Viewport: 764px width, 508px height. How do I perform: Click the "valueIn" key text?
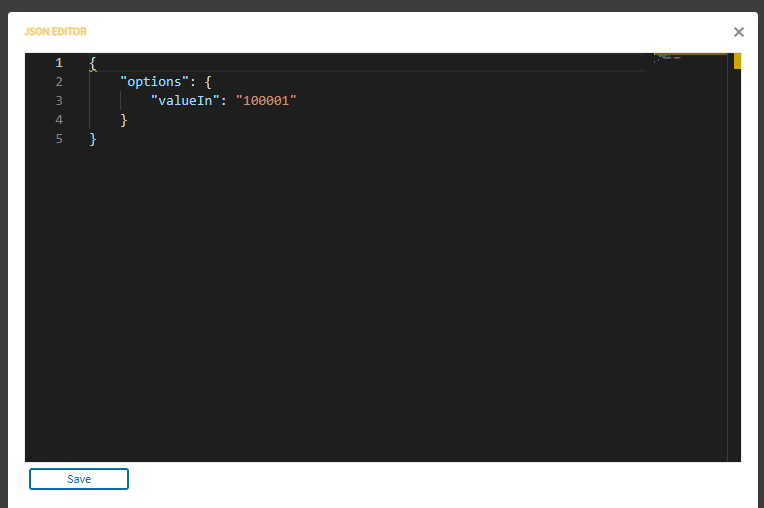click(x=185, y=100)
